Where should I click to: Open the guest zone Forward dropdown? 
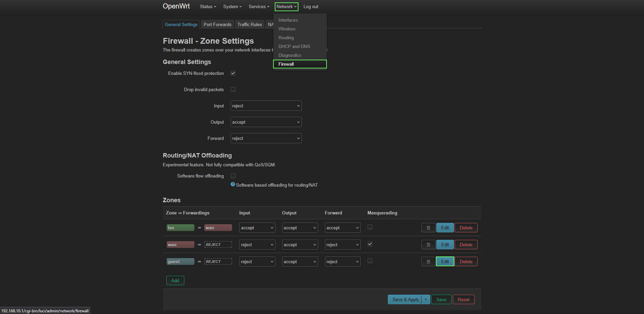(x=342, y=261)
